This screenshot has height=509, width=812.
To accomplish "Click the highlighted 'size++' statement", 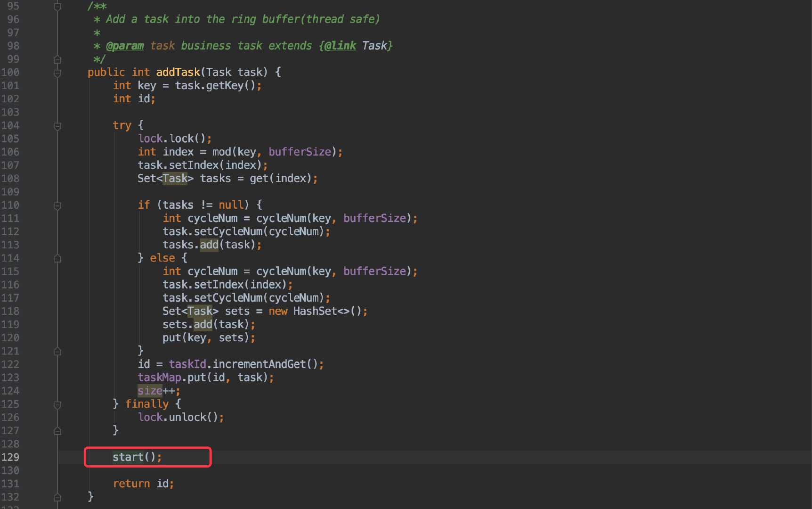I will pyautogui.click(x=159, y=391).
